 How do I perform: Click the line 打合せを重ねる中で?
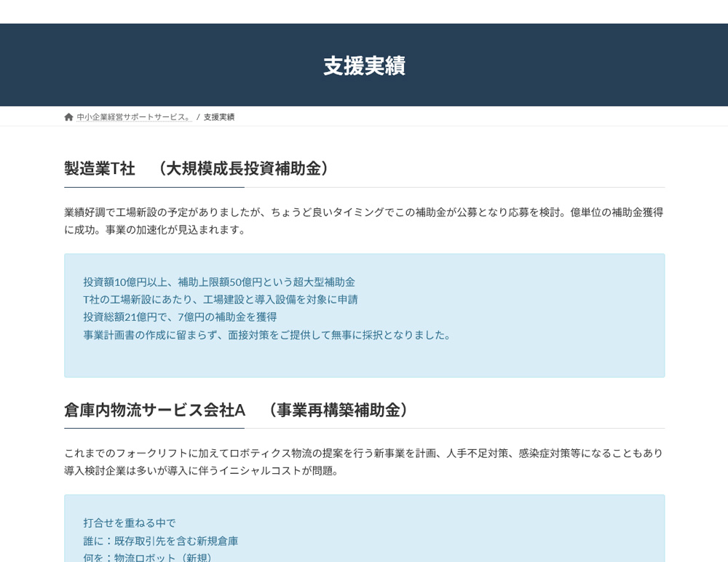[x=130, y=523]
